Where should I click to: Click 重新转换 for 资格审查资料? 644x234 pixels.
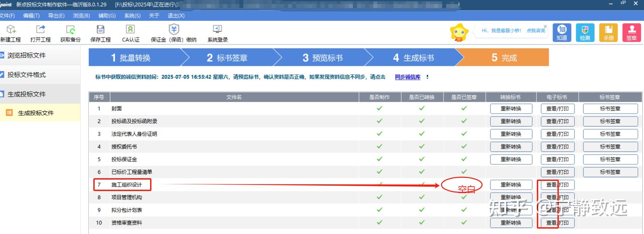click(x=511, y=223)
